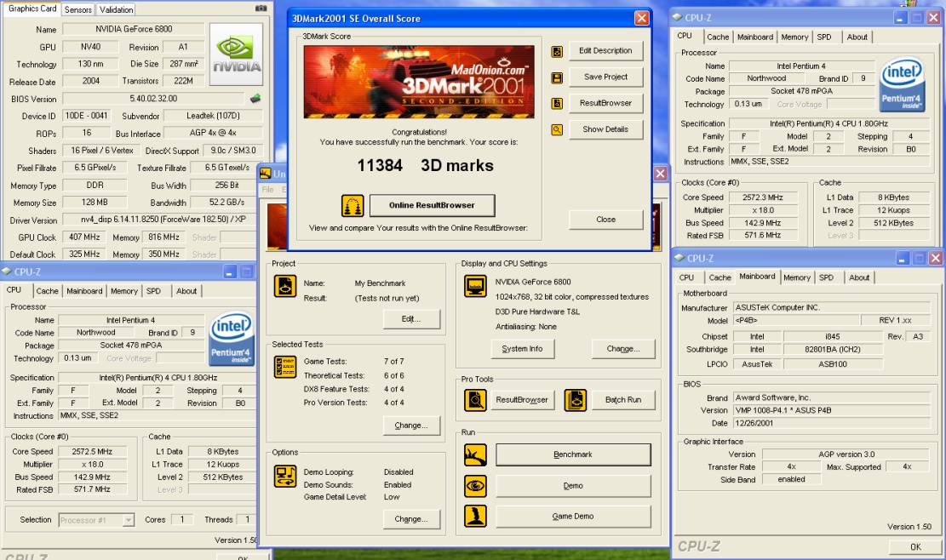Click the ResultBrowser icon in score dialog
946x560 pixels.
click(557, 104)
